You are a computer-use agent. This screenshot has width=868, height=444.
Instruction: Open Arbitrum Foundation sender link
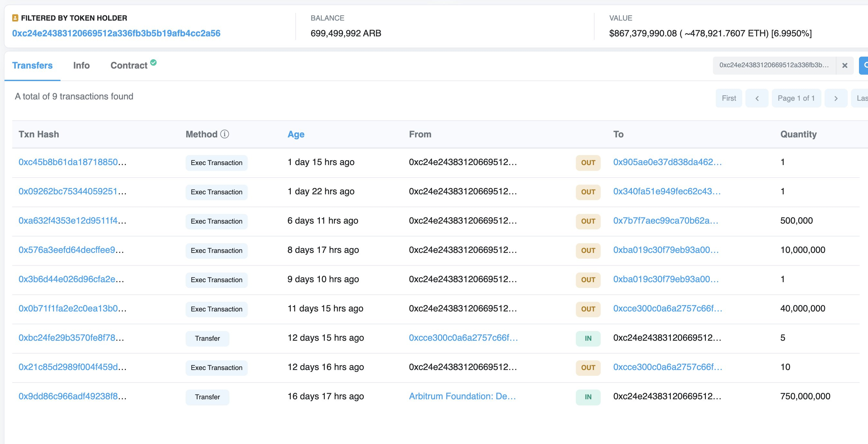[x=462, y=396]
